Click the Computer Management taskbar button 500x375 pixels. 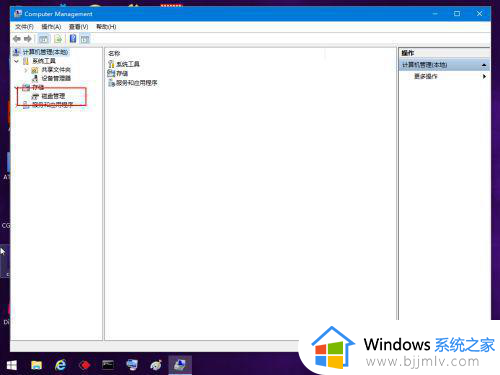pos(180,365)
